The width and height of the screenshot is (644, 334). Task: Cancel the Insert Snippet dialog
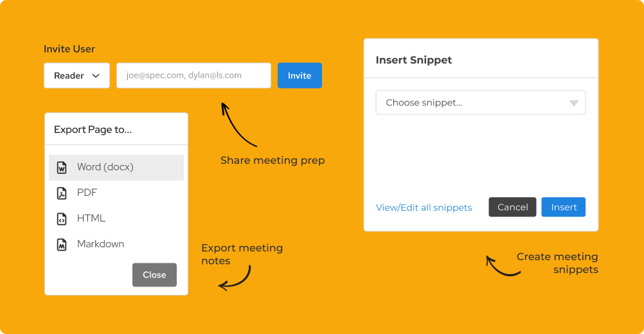(x=512, y=207)
